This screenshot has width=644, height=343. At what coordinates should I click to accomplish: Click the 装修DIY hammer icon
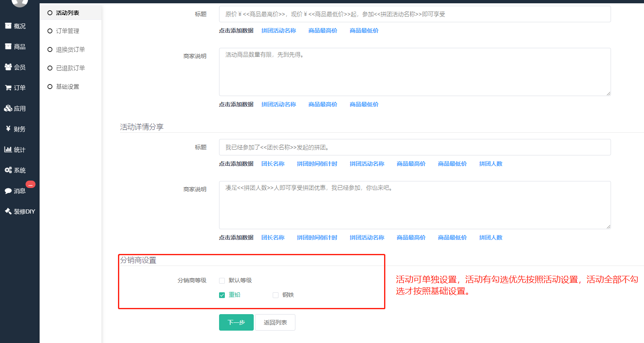click(x=8, y=211)
